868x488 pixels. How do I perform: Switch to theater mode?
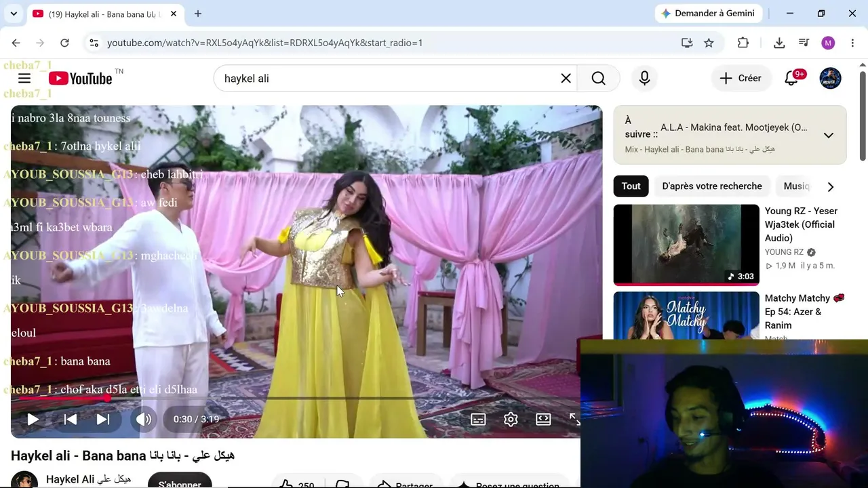[543, 420]
